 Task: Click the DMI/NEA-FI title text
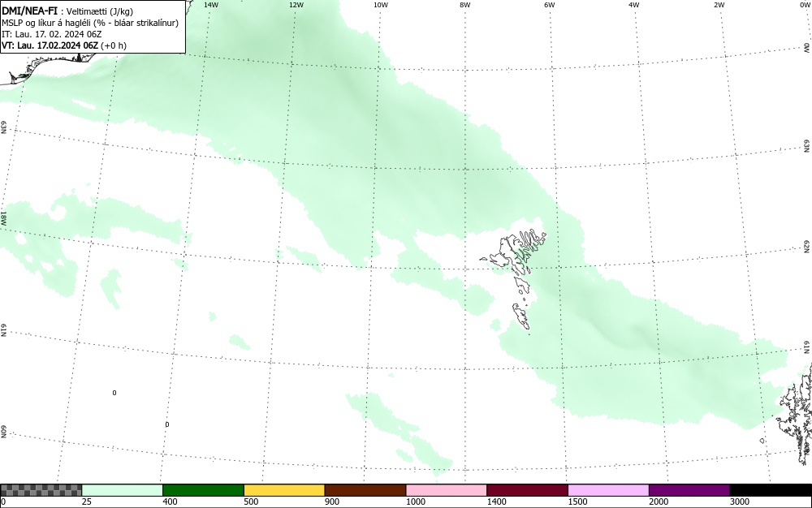coord(29,11)
